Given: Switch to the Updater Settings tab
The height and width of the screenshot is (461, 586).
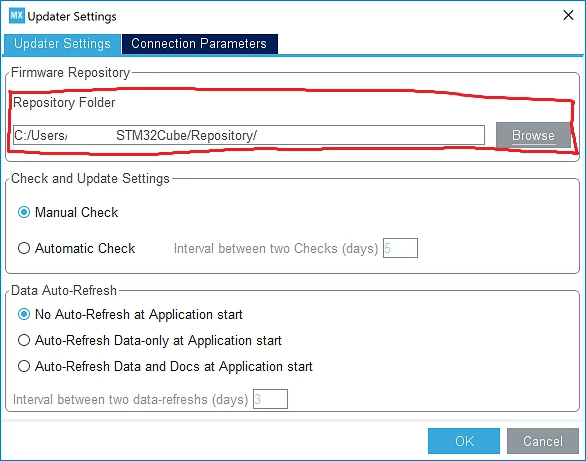Looking at the screenshot, I should tap(62, 44).
